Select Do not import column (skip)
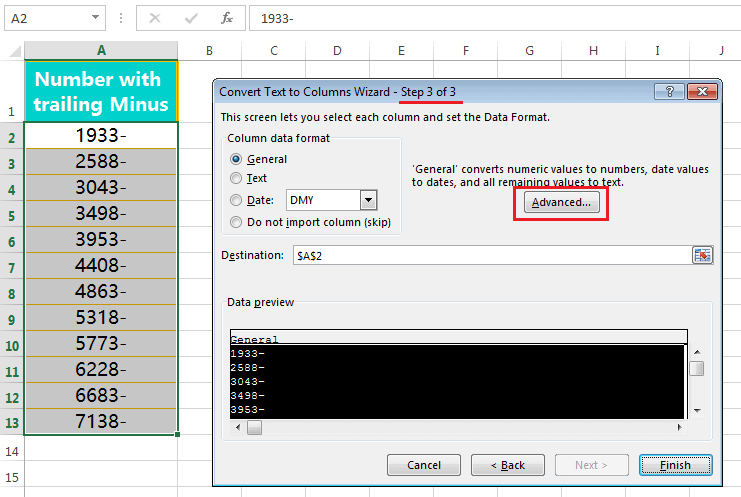Image resolution: width=741 pixels, height=497 pixels. (236, 222)
